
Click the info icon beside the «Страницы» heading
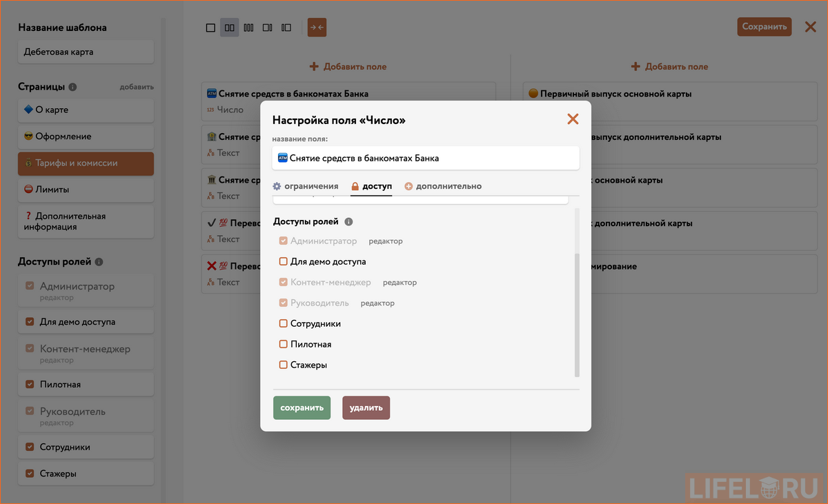74,86
